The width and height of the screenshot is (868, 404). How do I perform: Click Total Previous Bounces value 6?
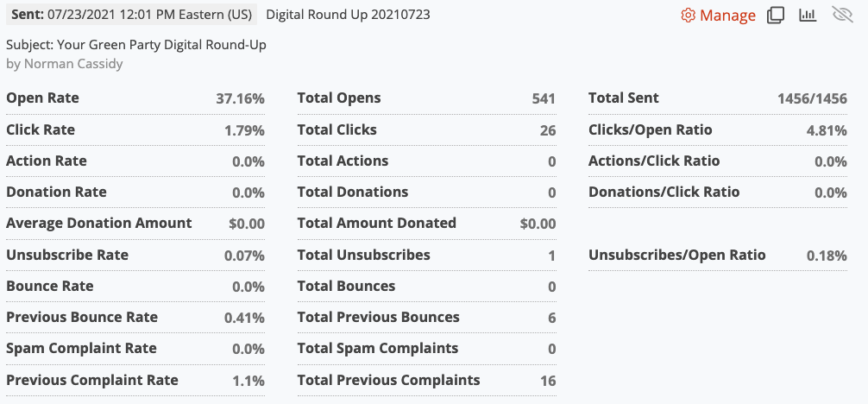[552, 318]
